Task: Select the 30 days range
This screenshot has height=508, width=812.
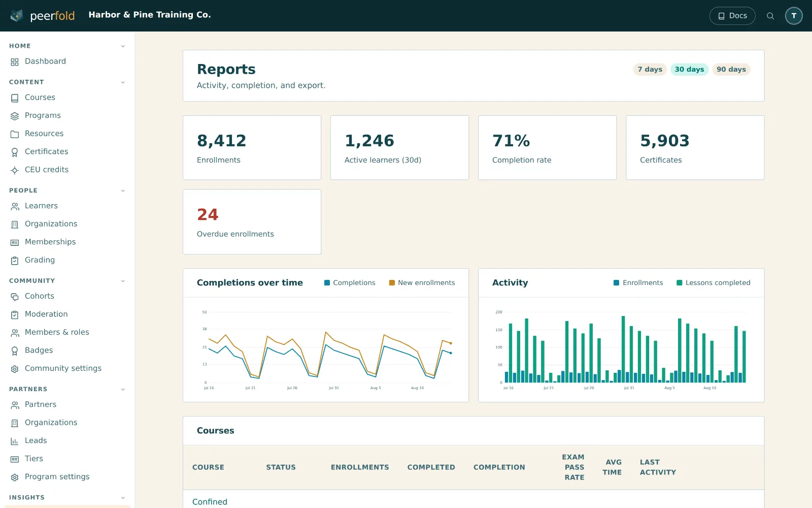Action: 689,69
